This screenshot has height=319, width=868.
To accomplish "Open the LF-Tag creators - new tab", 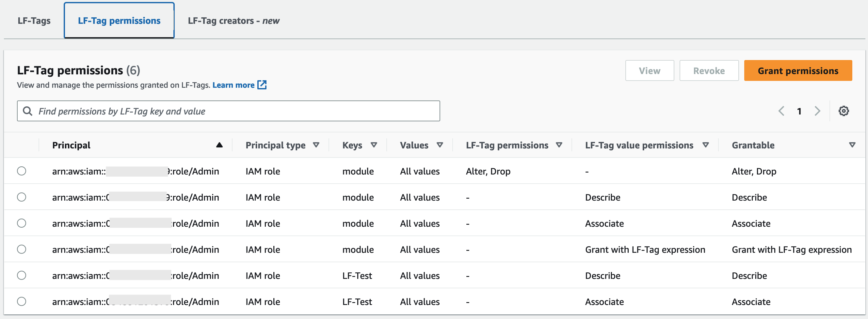I will click(x=233, y=21).
